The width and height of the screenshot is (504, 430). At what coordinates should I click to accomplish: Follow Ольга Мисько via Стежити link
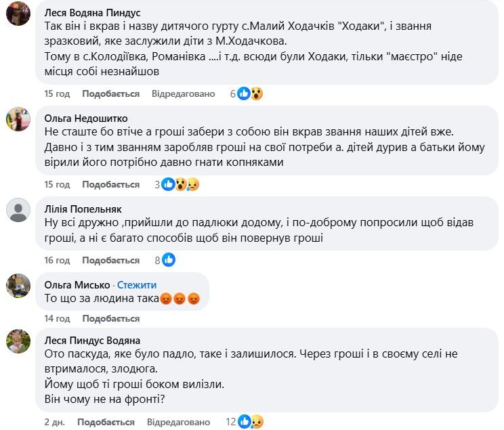point(138,285)
